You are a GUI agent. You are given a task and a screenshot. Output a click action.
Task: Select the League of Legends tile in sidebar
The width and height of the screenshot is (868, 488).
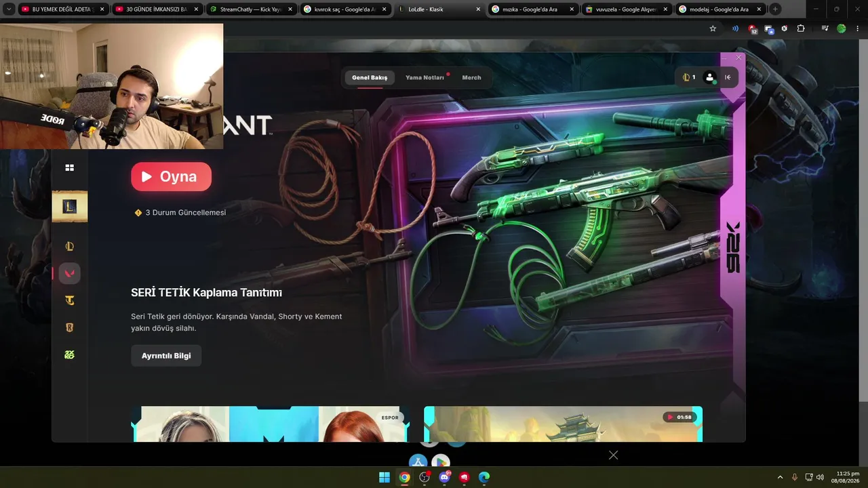[x=70, y=207]
